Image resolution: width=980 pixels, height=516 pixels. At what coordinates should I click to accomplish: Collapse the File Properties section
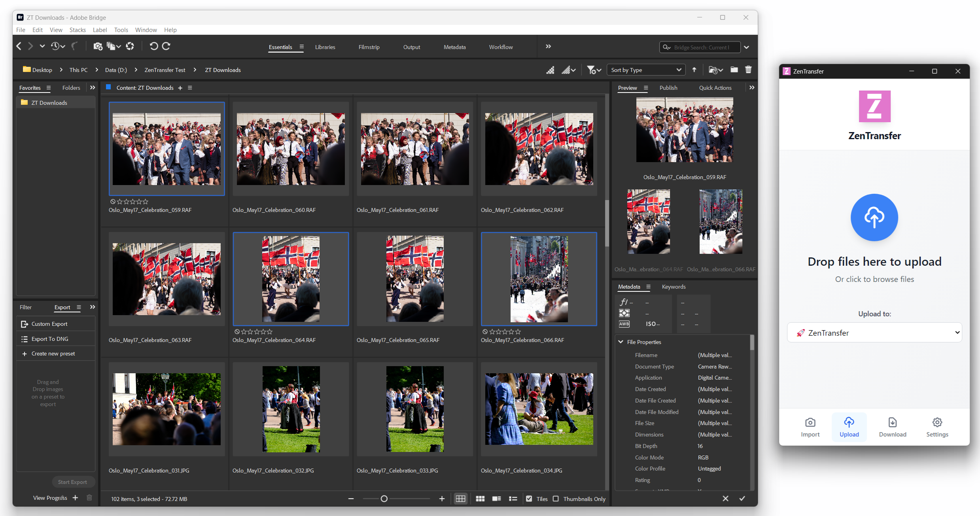[621, 342]
